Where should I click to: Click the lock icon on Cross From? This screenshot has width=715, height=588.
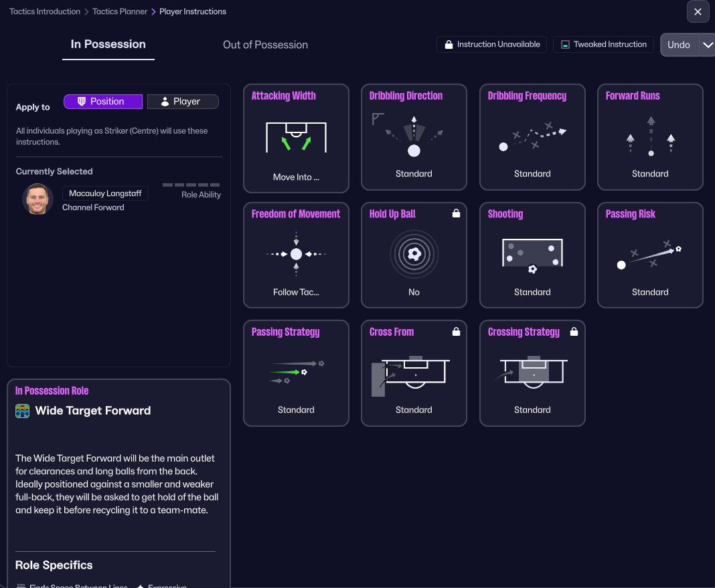[456, 332]
